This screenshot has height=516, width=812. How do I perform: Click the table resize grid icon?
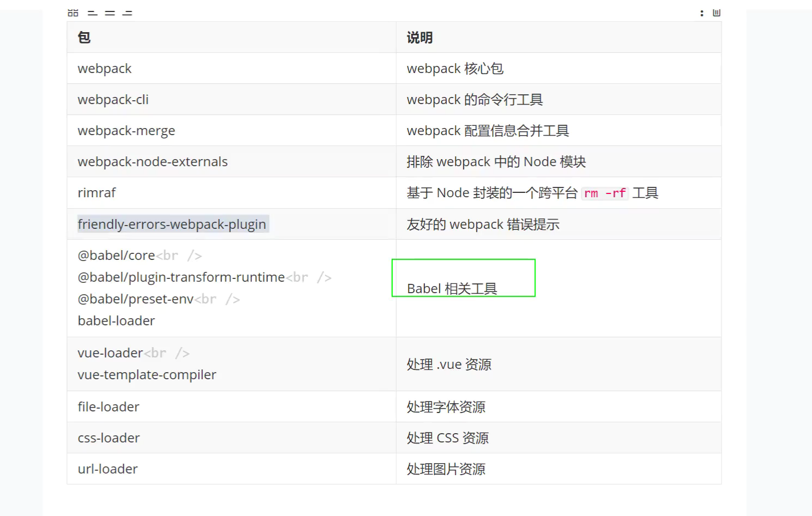[x=73, y=13]
